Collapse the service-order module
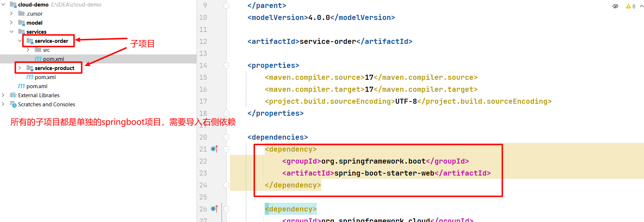Screen dimensions: 644x222 tap(20, 41)
